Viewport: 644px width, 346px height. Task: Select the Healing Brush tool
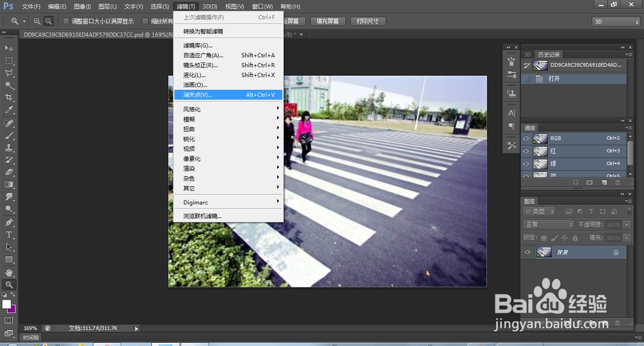pyautogui.click(x=8, y=123)
